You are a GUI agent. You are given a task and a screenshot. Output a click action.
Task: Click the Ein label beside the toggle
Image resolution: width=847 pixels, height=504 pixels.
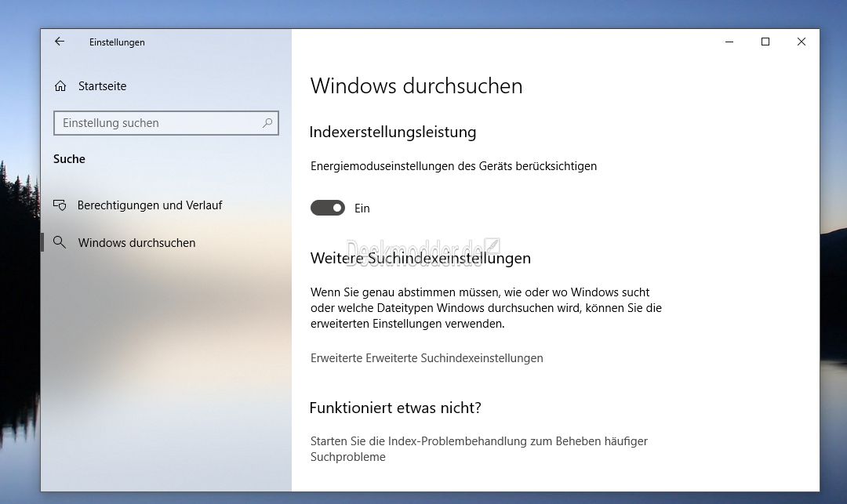(362, 208)
